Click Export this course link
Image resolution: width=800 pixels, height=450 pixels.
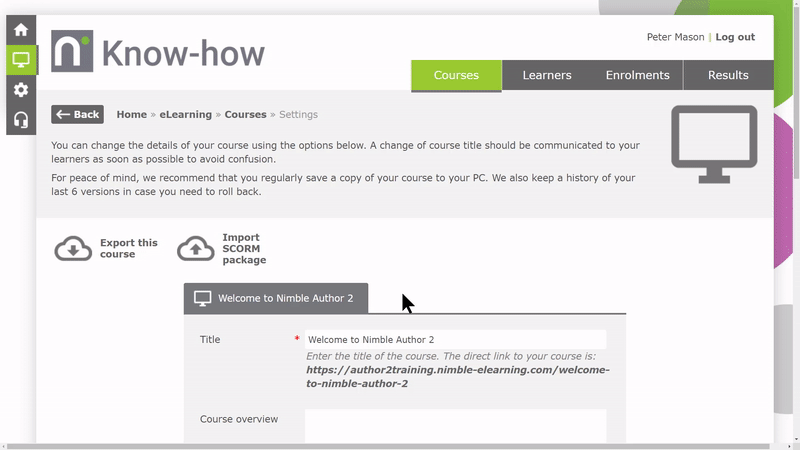tap(129, 248)
